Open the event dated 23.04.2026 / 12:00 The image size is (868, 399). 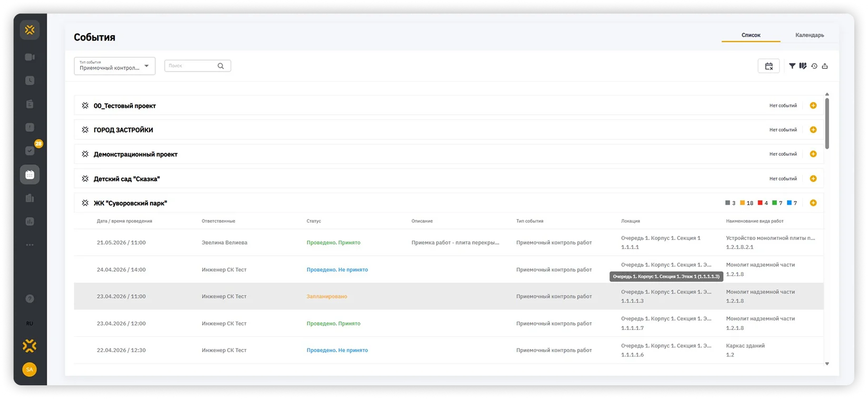449,323
